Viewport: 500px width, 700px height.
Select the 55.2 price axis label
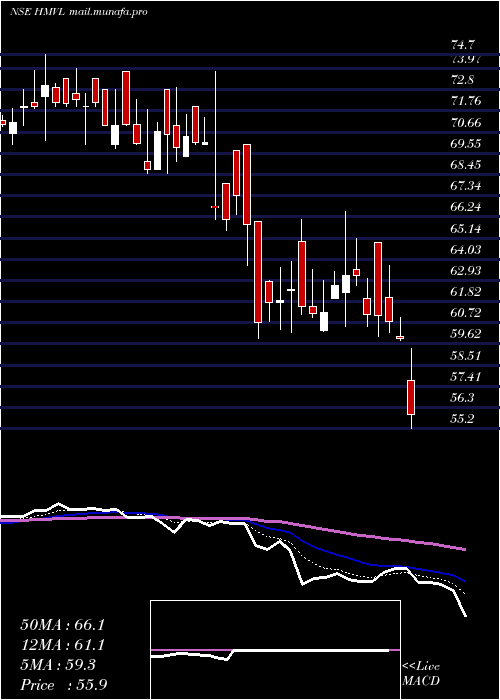[462, 419]
